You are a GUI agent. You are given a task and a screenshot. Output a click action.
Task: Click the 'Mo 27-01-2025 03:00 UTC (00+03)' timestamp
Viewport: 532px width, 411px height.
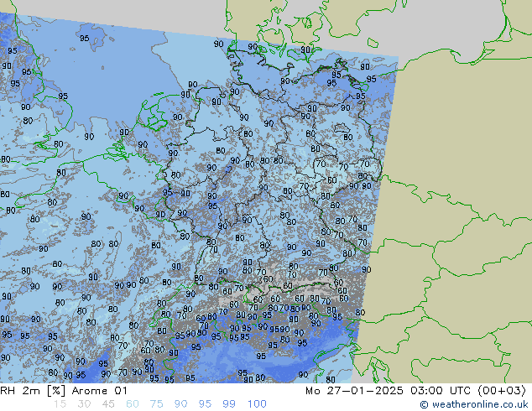[415, 391]
